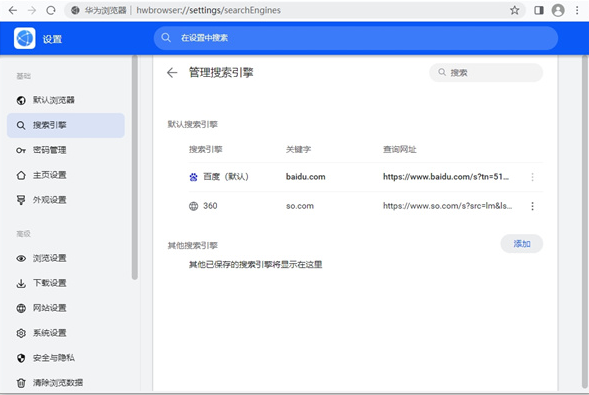Image resolution: width=589 pixels, height=395 pixels.
Task: Click the sidebar vertical scrollbar
Action: [x=134, y=167]
